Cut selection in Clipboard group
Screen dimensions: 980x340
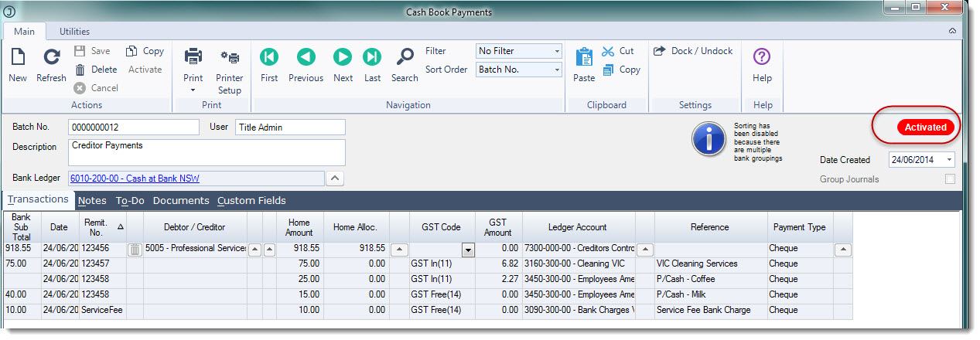click(x=618, y=51)
